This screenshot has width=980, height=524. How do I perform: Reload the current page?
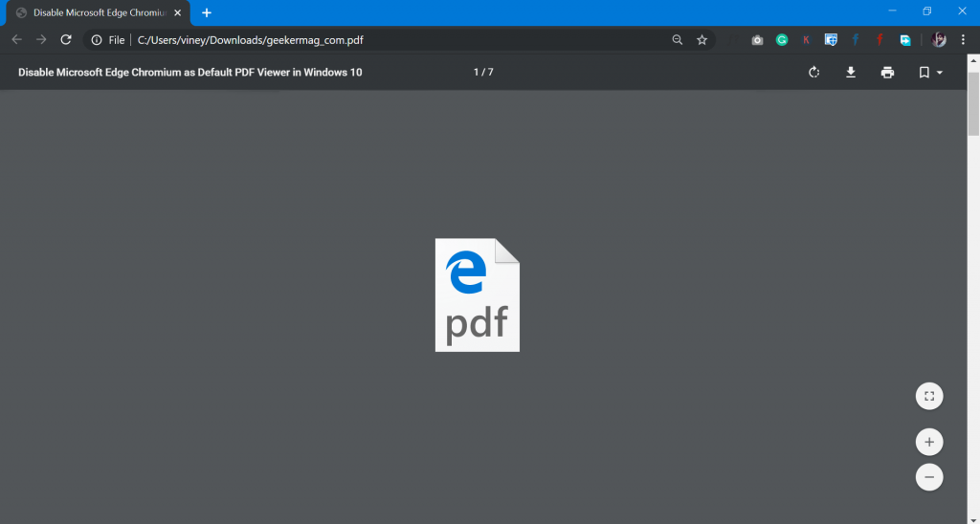click(x=66, y=40)
